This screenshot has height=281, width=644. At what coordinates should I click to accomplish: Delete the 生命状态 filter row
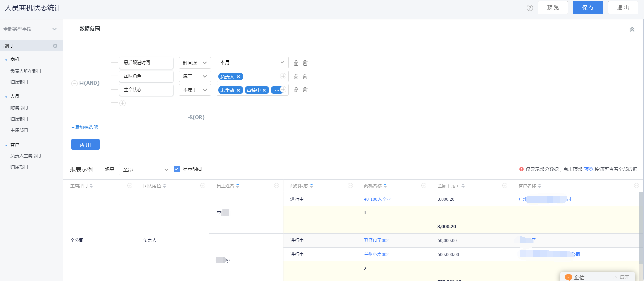coord(305,90)
